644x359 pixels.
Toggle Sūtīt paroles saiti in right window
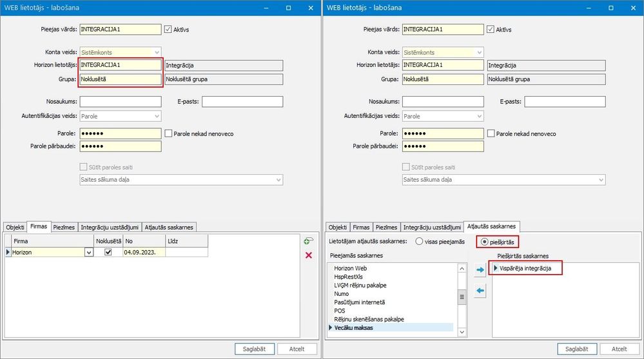pyautogui.click(x=405, y=167)
